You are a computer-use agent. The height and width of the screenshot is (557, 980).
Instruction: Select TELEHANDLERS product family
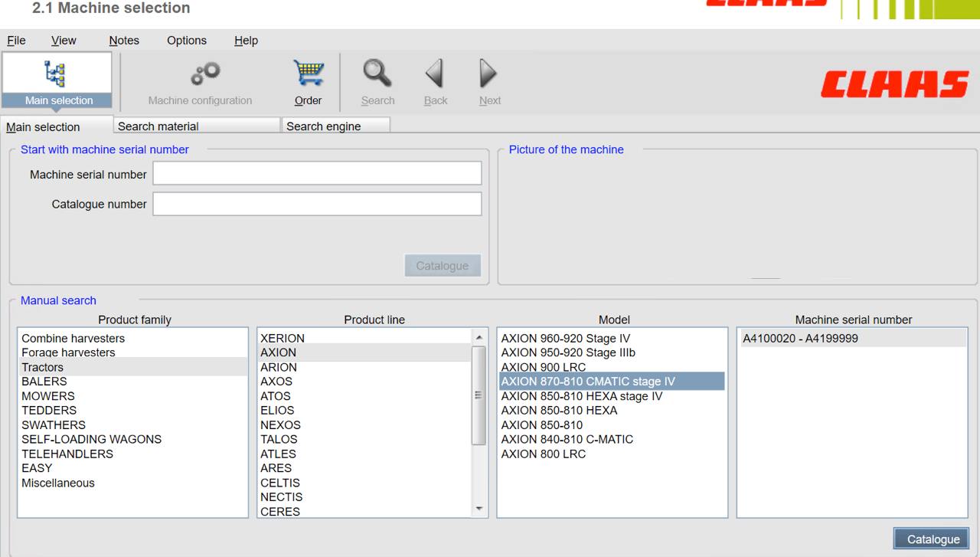tap(132, 454)
